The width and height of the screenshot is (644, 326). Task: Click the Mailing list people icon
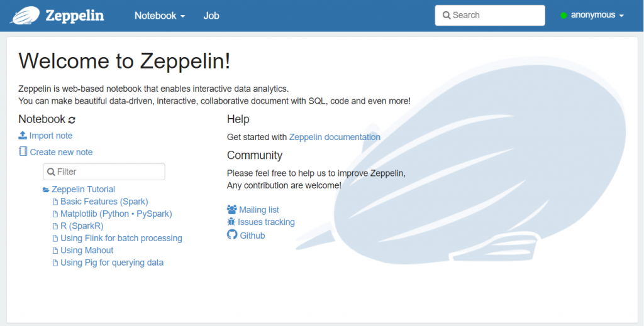(232, 210)
